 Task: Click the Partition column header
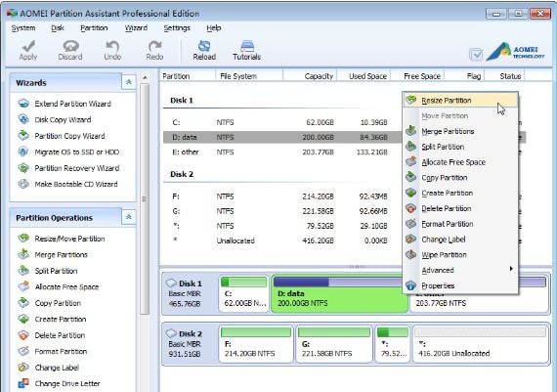point(188,75)
